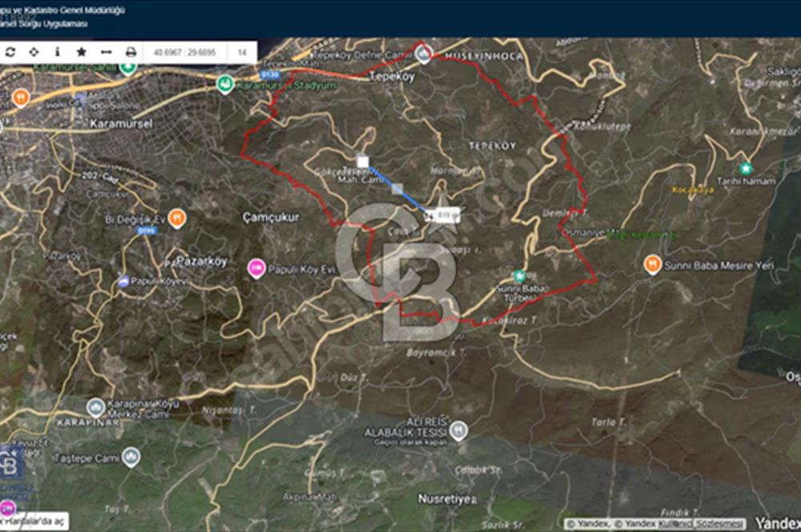This screenshot has height=532, width=801.
Task: Click the Taştepe Cami mosque marker
Action: point(131,457)
